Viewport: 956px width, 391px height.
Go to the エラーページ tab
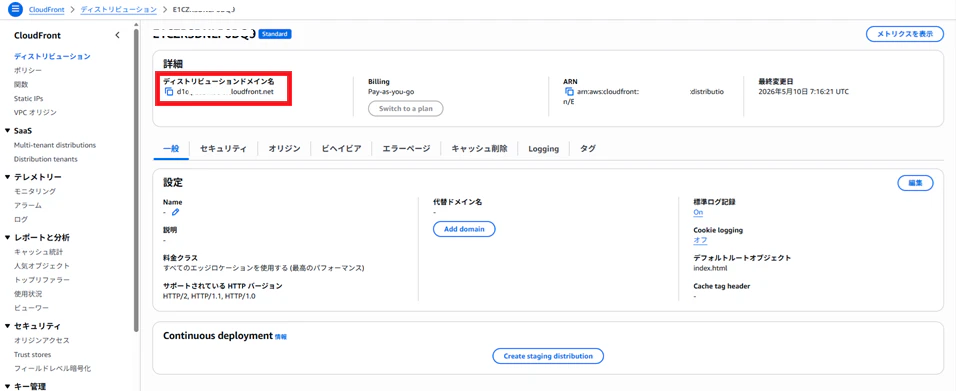[x=406, y=148]
